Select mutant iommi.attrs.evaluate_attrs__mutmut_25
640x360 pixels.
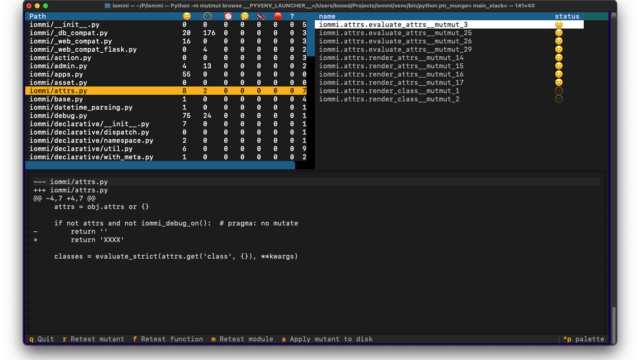[x=449, y=33]
